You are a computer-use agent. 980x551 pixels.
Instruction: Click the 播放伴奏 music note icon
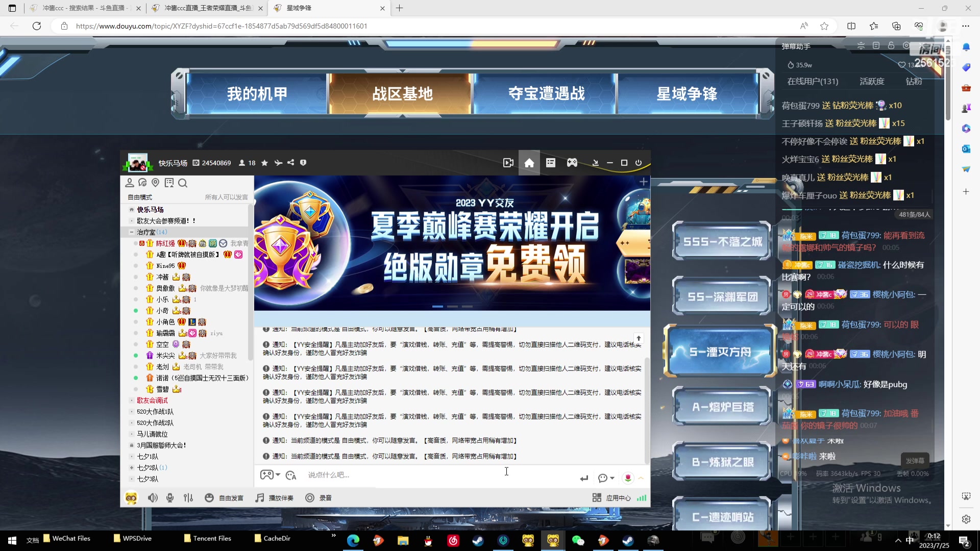(259, 497)
